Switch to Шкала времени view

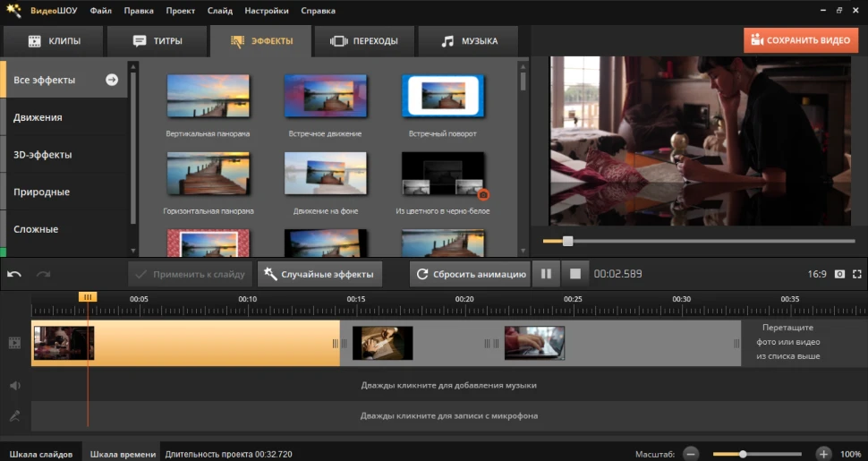pos(123,454)
